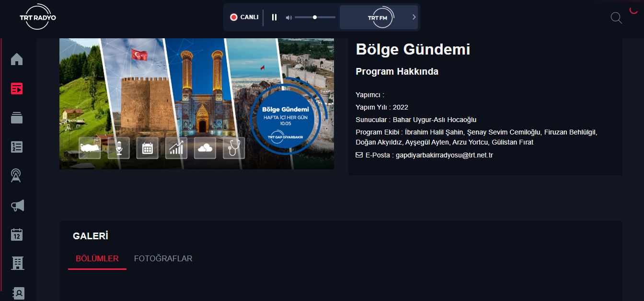Mute audio with the speaker icon
The width and height of the screenshot is (644, 301).
(x=288, y=18)
